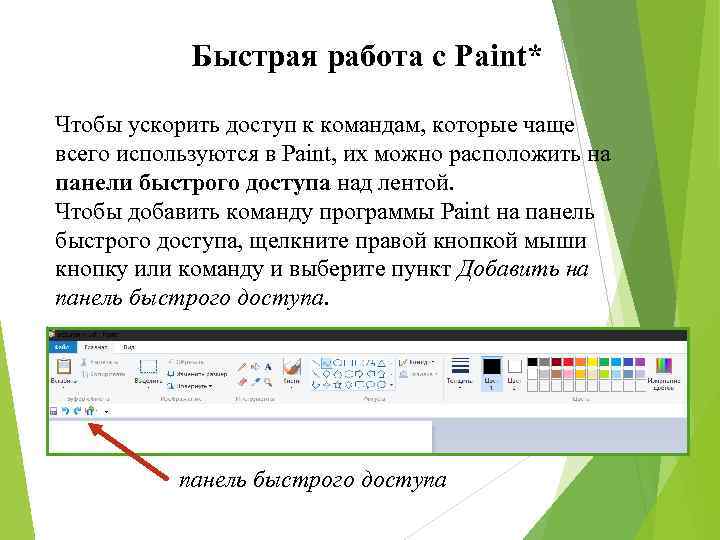The image size is (720, 540).
Task: Click the Resize image command
Action: [197, 374]
